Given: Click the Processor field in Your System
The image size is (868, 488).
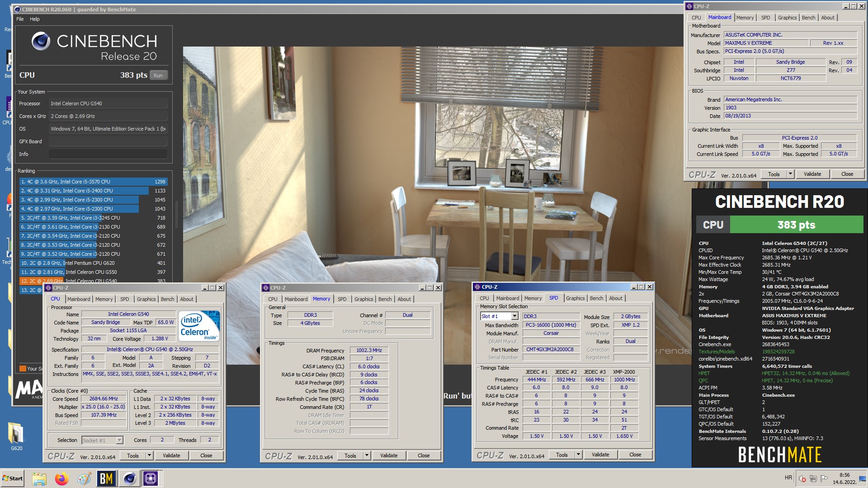Looking at the screenshot, I should coord(108,103).
